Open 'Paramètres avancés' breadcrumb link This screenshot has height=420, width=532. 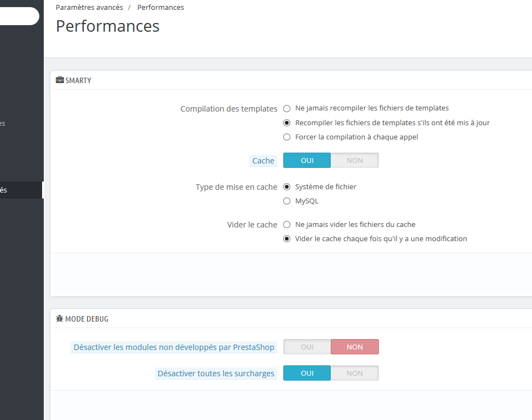[x=89, y=8]
